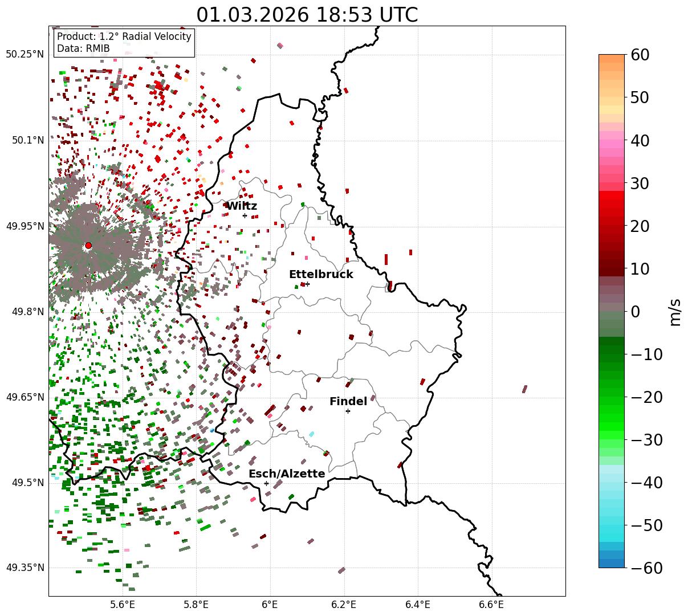Click the 50 colorbar tick label
The height and width of the screenshot is (616, 688).
point(641,97)
